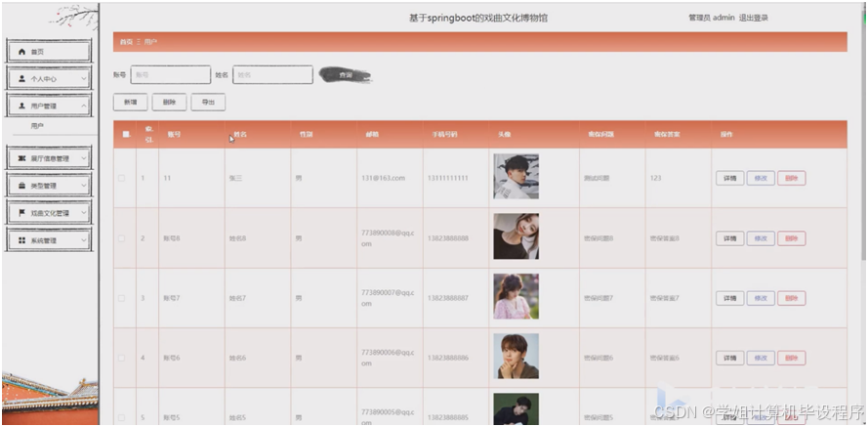Go to 首页 in the sidebar
This screenshot has width=868, height=427.
click(x=49, y=52)
